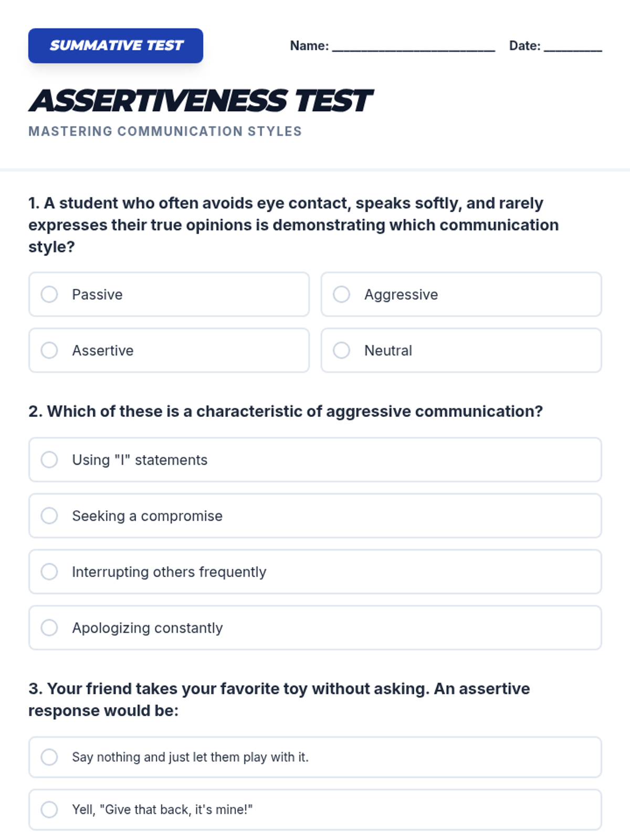Click the Mastering Communication Styles subtitle

(165, 131)
